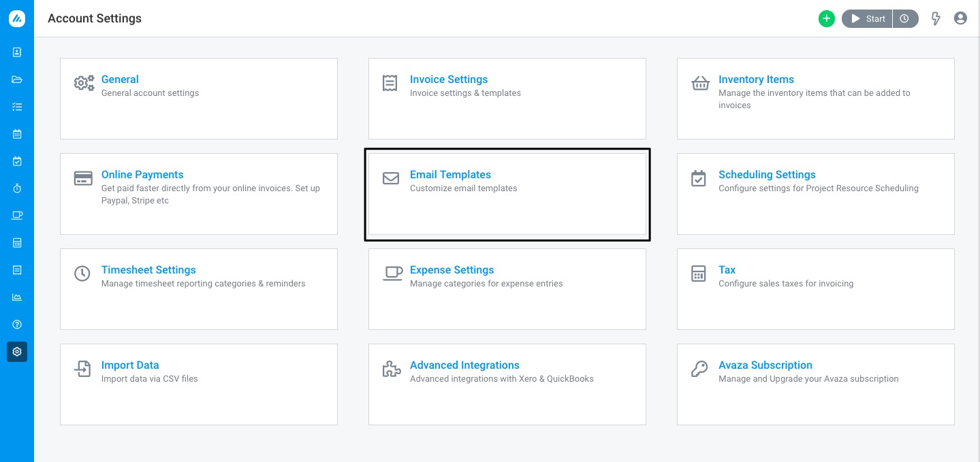This screenshot has height=462, width=980.
Task: Click the text 'Invoice settings & templates'
Action: pos(465,93)
